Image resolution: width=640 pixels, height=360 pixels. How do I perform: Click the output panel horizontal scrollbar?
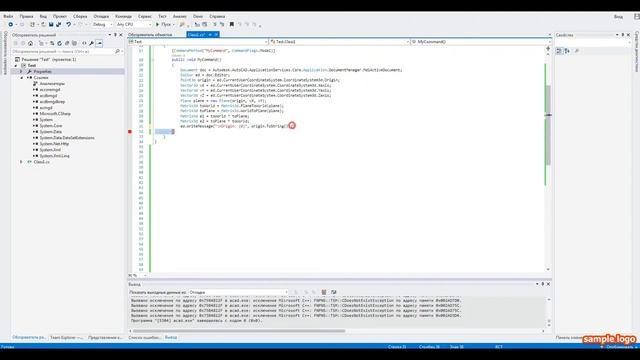[x=240, y=331]
